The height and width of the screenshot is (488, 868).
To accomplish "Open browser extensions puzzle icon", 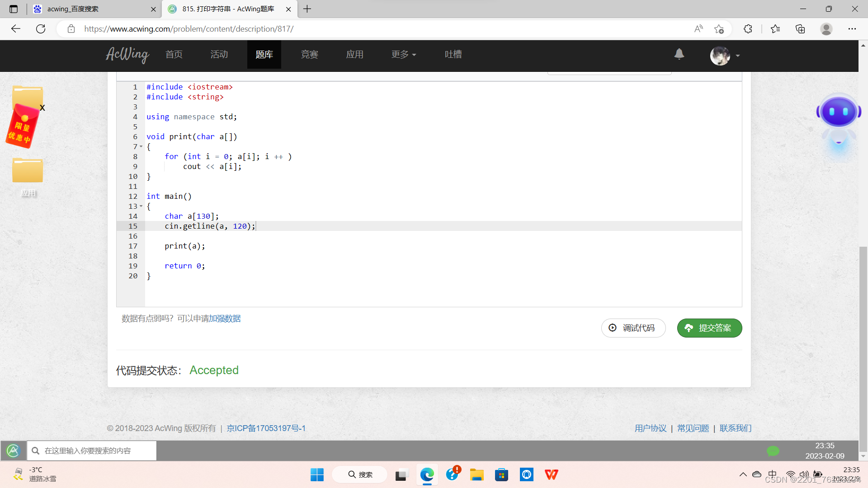I will pyautogui.click(x=748, y=29).
